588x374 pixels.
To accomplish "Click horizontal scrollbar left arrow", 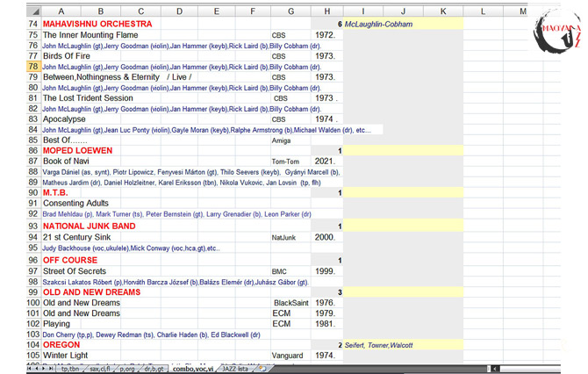I will point(495,369).
